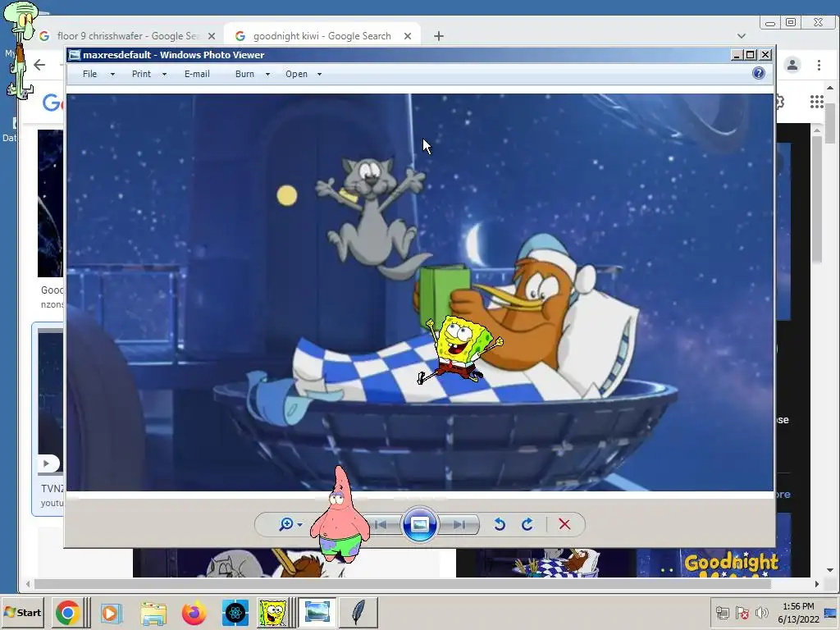
Task: Click the safely remove hardware tray icon
Action: coord(723,612)
